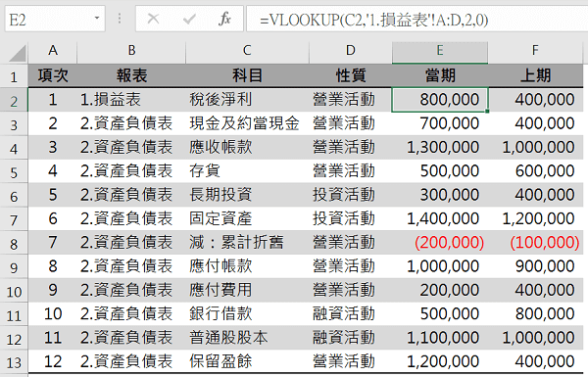Viewport: 588px width, 377px height.
Task: Click the 項次 header cell
Action: [53, 76]
